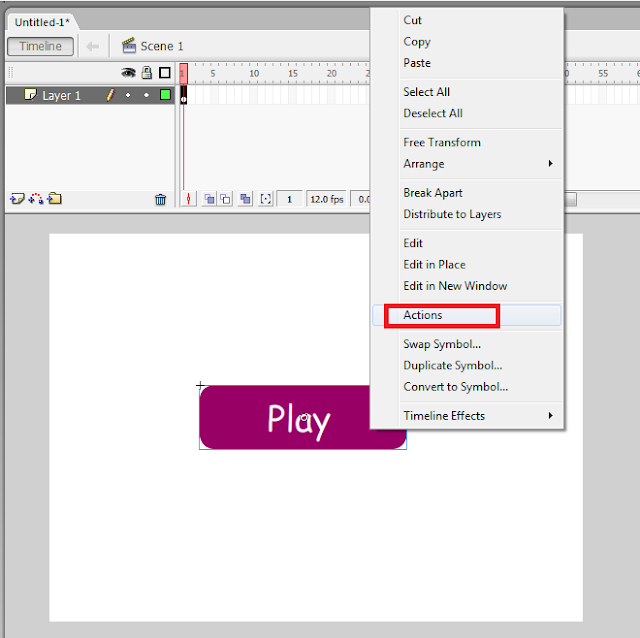Toggle lock all layers padlock icon
The height and width of the screenshot is (638, 640).
click(x=147, y=73)
